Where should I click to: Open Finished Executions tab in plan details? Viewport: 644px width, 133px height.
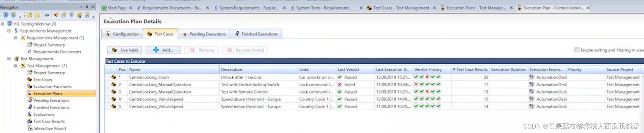pyautogui.click(x=256, y=34)
